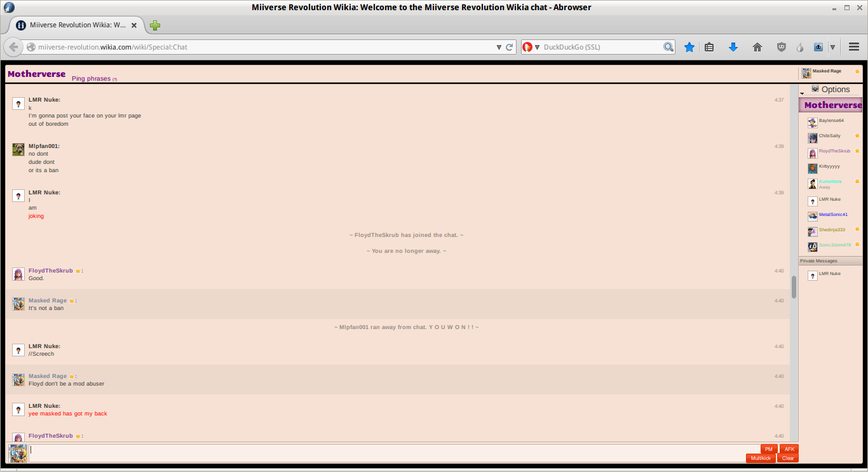Click the 4:37 timestamp
This screenshot has height=472, width=868.
(x=779, y=100)
